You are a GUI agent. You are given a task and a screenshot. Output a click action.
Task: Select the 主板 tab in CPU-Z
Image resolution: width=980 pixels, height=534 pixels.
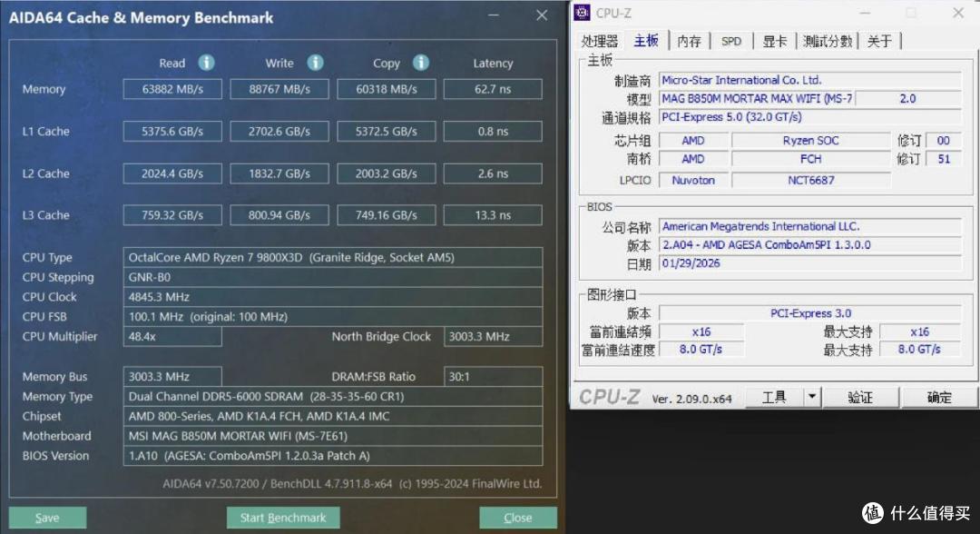(646, 41)
